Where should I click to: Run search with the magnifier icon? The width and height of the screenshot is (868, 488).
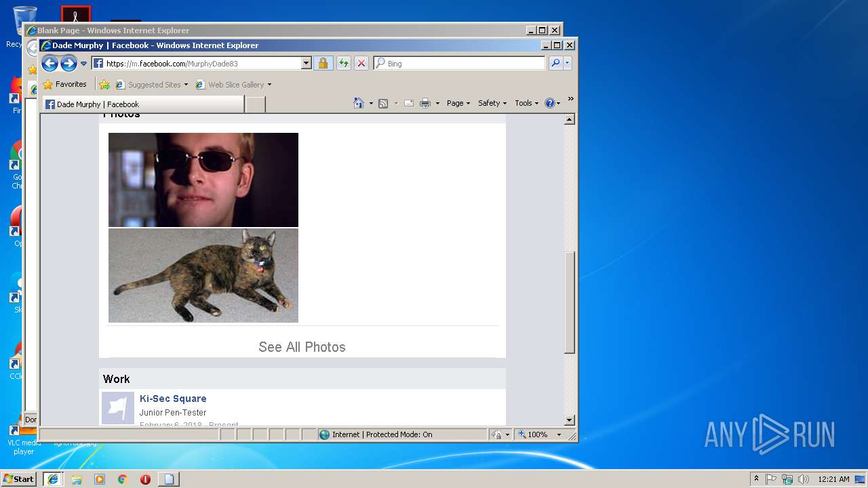click(x=555, y=64)
